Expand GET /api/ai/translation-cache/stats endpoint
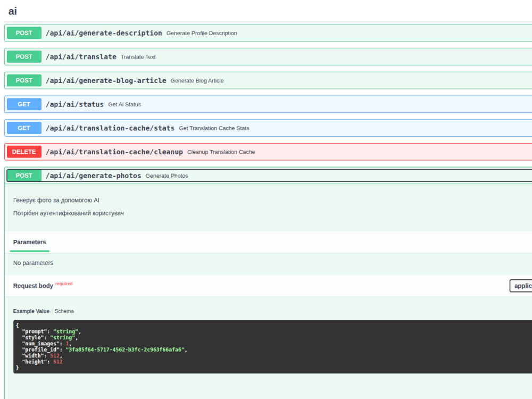The height and width of the screenshot is (399, 532). point(268,128)
